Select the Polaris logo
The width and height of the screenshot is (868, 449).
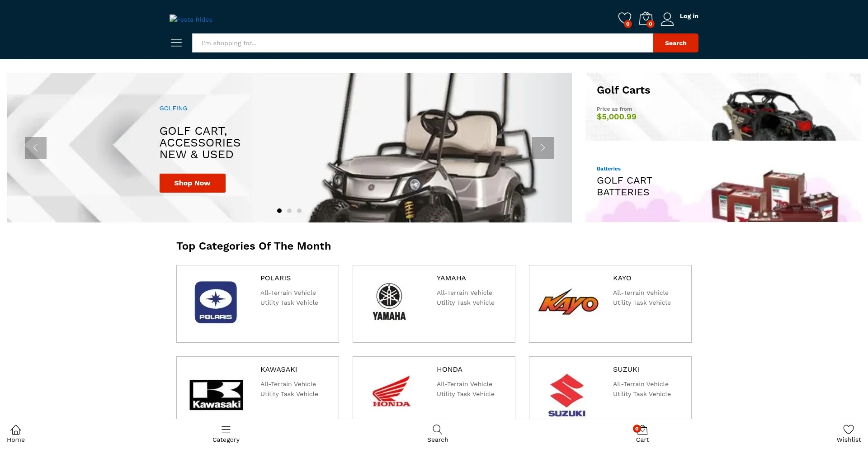click(x=216, y=302)
